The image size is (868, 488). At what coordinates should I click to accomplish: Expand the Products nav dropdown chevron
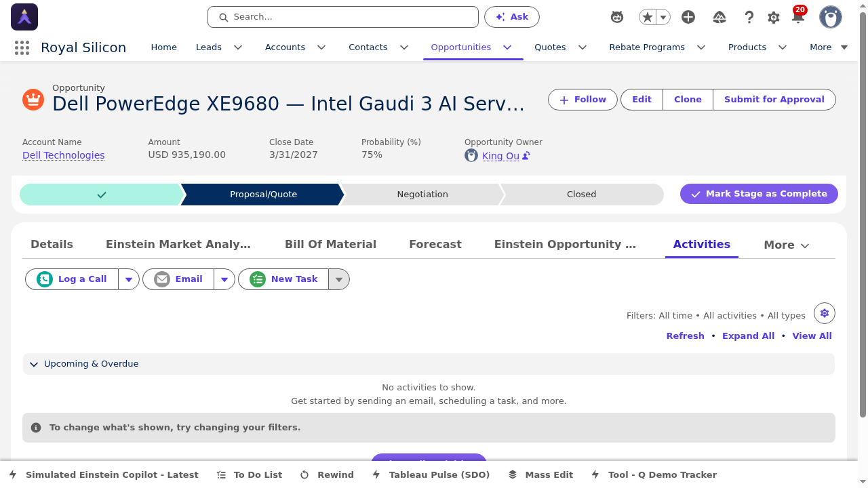tap(783, 47)
